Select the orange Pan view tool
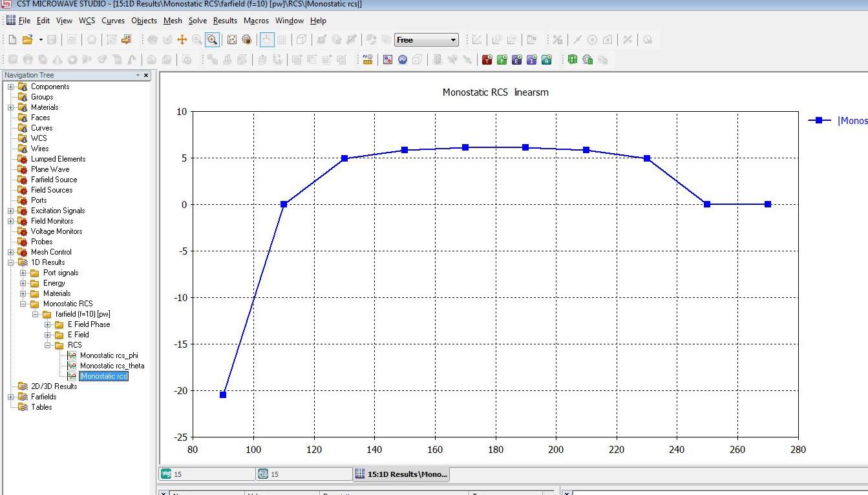Image resolution: width=868 pixels, height=495 pixels. [x=182, y=40]
